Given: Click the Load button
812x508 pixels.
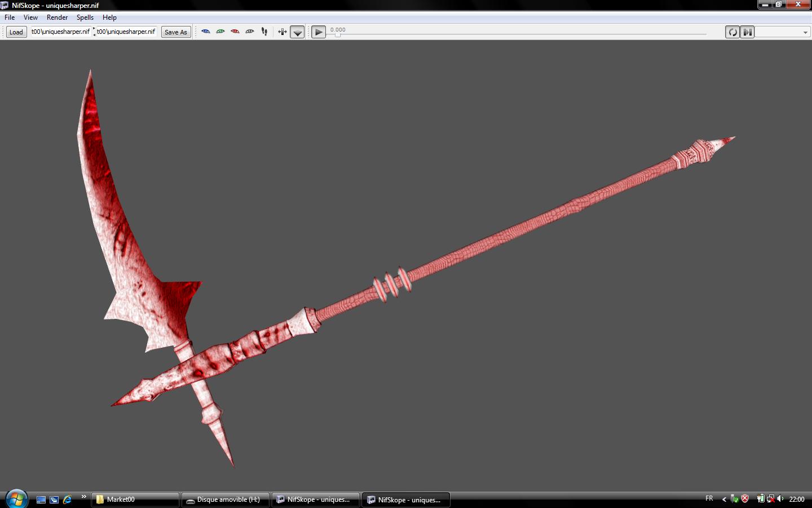Looking at the screenshot, I should 16,32.
